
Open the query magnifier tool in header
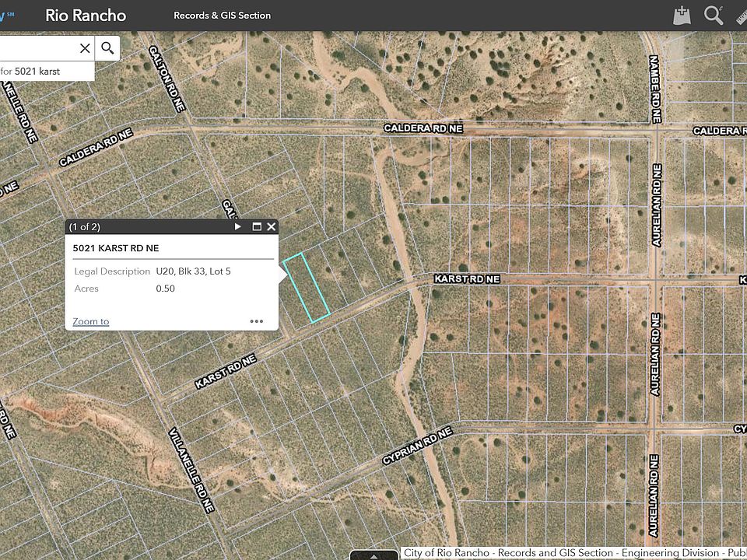(714, 16)
